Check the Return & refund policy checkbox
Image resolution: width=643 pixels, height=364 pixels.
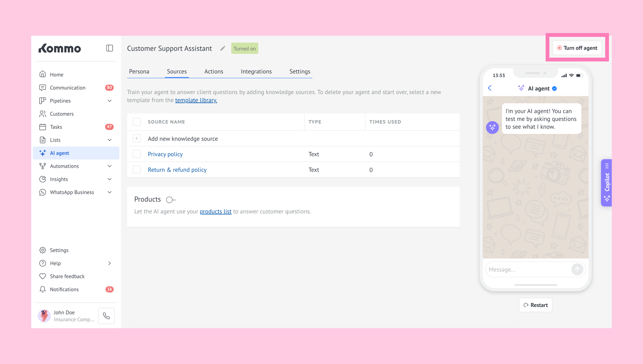[137, 170]
